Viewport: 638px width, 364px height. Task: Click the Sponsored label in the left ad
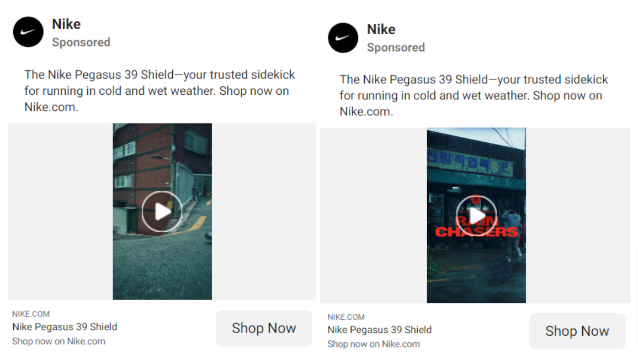coord(81,42)
